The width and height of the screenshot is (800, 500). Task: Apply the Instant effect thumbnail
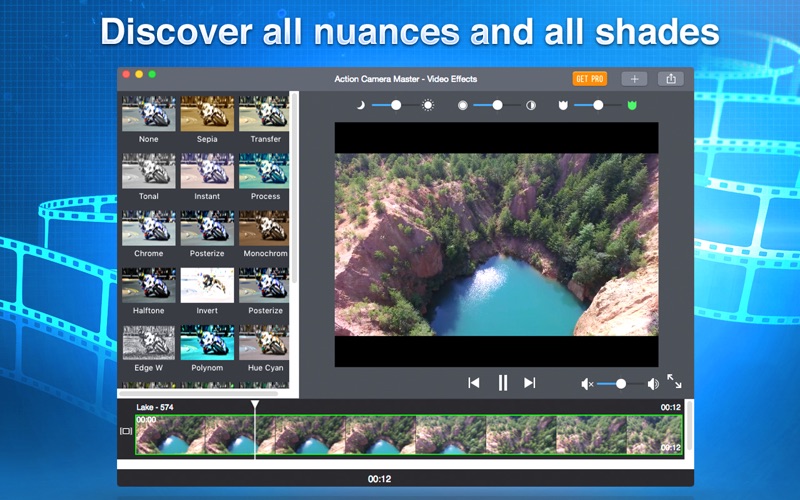click(x=207, y=170)
